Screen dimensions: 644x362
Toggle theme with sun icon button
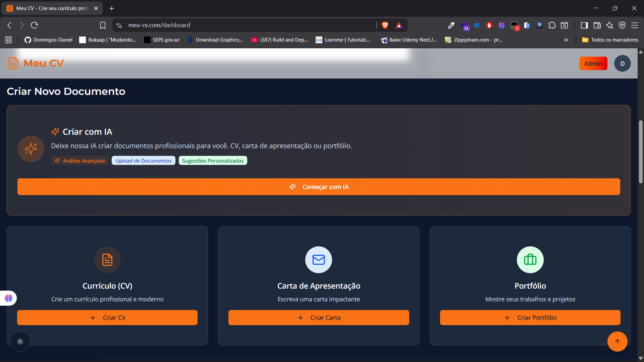pos(20,342)
